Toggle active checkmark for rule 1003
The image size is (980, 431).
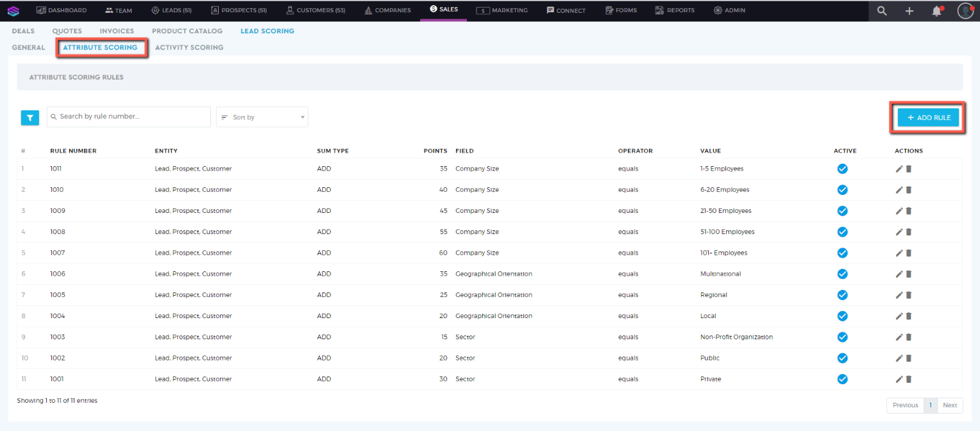pyautogui.click(x=843, y=337)
